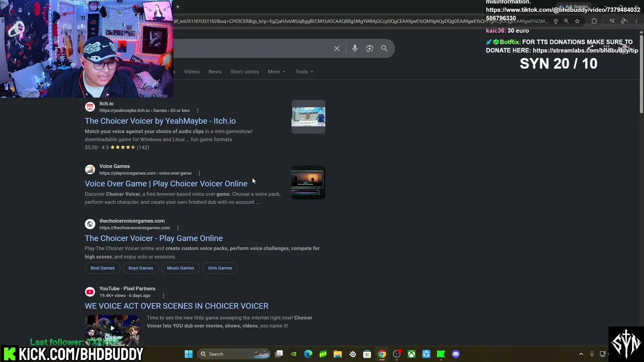Open options for the itch.io result
The image size is (644, 362).
tap(197, 111)
